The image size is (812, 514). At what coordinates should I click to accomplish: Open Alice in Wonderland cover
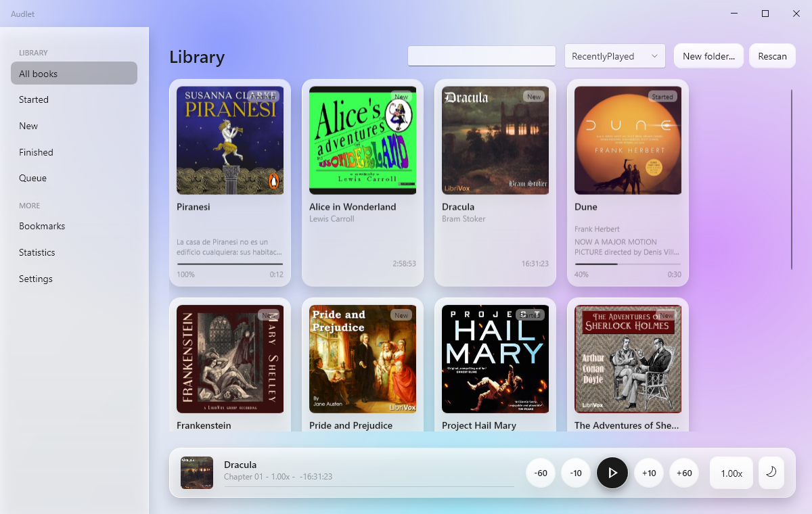tap(363, 141)
